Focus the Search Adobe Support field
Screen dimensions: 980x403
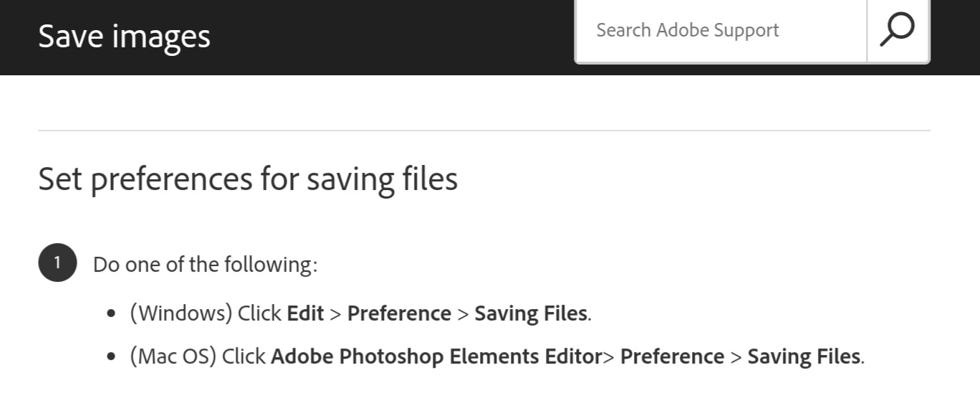(720, 30)
